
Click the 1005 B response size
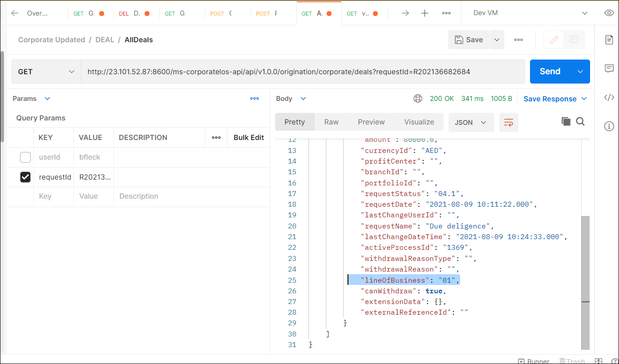pyautogui.click(x=502, y=99)
